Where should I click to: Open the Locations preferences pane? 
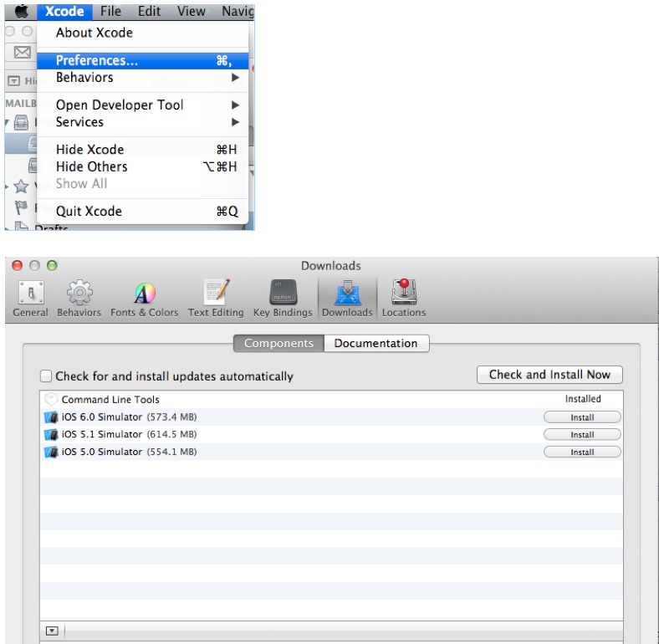(x=404, y=299)
